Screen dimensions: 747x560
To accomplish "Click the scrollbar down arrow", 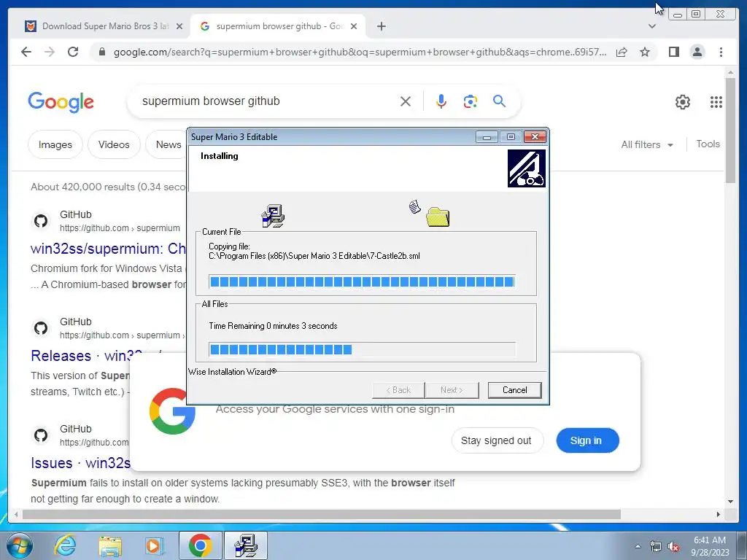I will coord(730,501).
